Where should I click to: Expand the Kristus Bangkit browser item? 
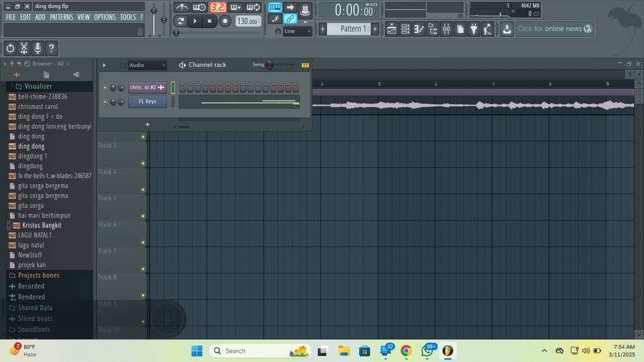pos(9,226)
